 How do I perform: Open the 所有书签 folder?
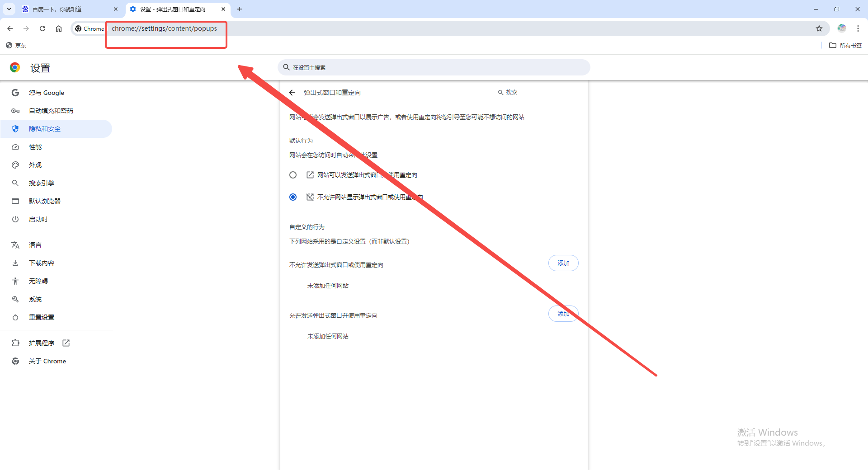point(845,45)
